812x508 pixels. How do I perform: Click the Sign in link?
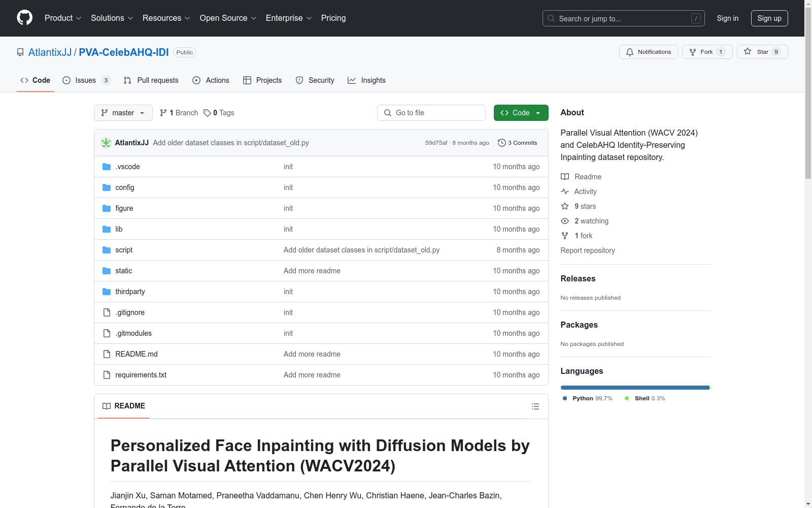[x=728, y=18]
